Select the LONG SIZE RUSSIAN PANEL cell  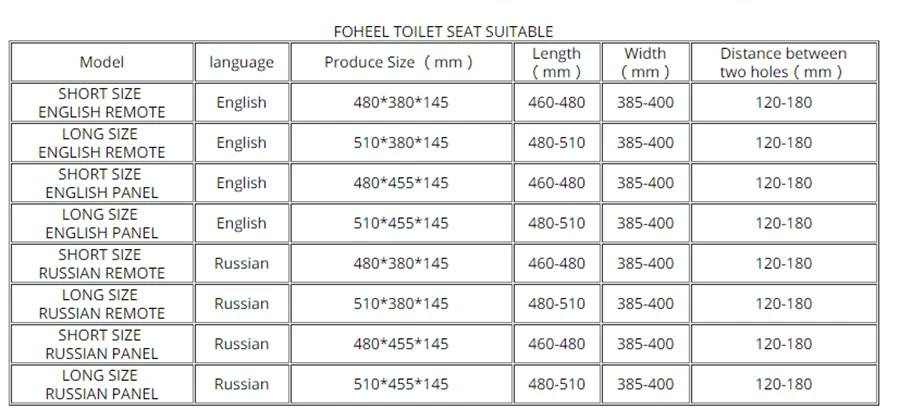[x=102, y=384]
